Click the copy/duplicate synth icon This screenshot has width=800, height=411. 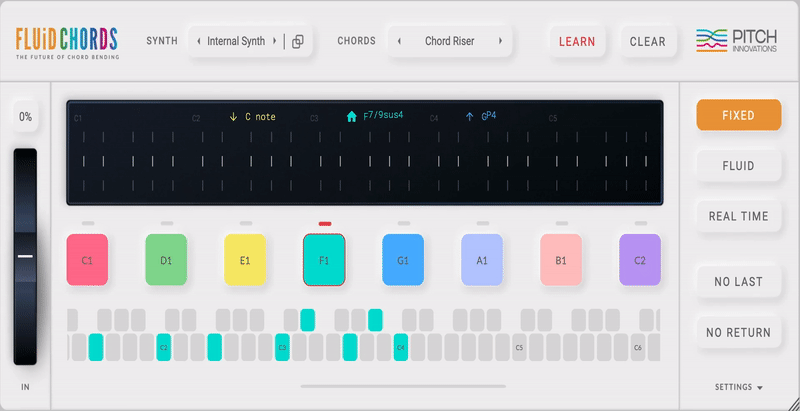coord(298,42)
